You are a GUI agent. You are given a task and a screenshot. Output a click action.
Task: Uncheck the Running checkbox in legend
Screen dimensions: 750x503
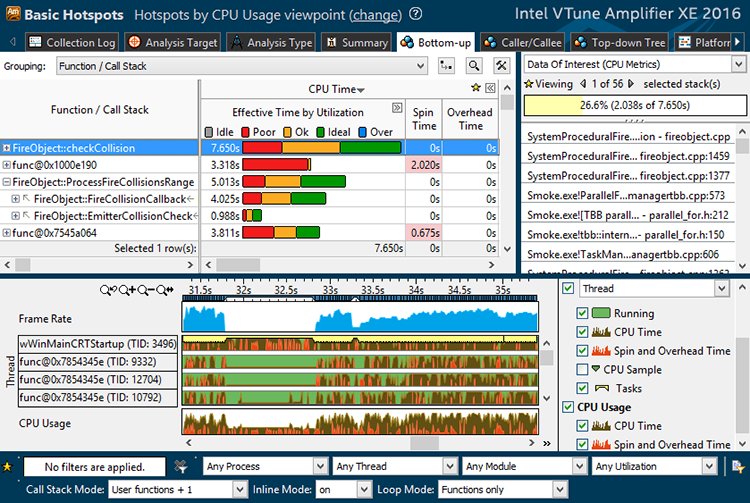pyautogui.click(x=583, y=313)
